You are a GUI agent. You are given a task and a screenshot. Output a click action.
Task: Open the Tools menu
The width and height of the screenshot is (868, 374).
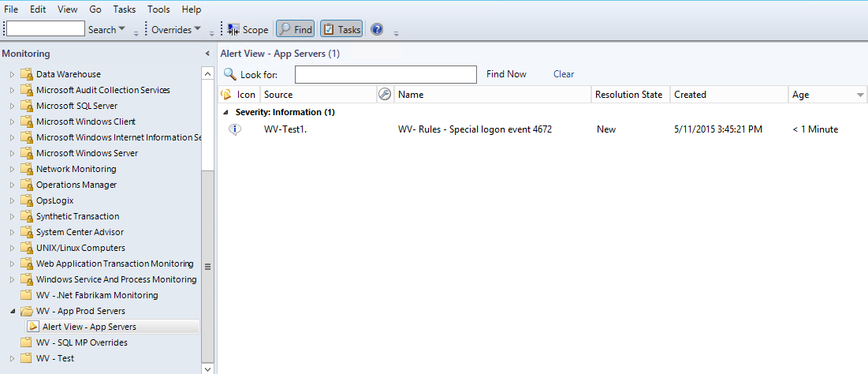pos(158,9)
